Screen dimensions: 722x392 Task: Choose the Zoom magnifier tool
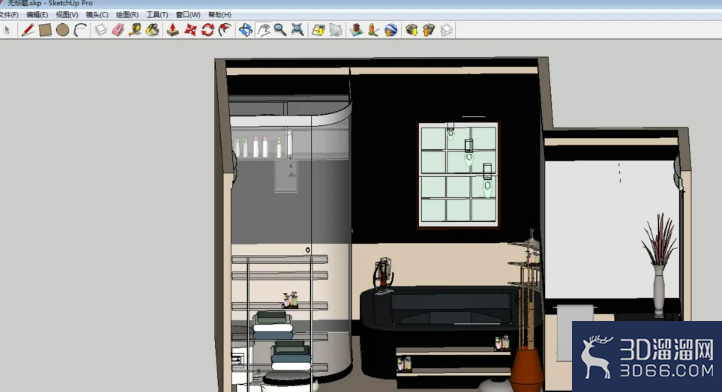point(280,30)
